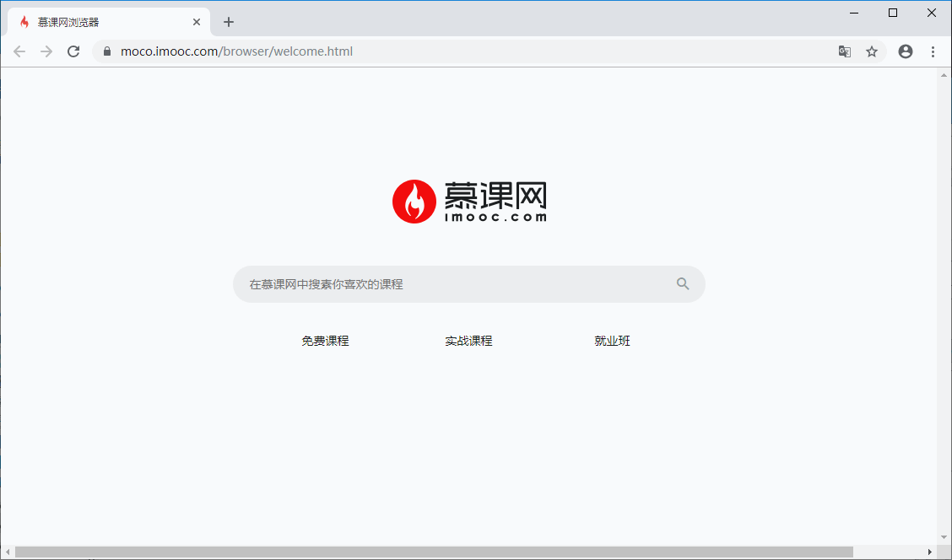
Task: Open a new tab with plus button
Action: pos(228,22)
